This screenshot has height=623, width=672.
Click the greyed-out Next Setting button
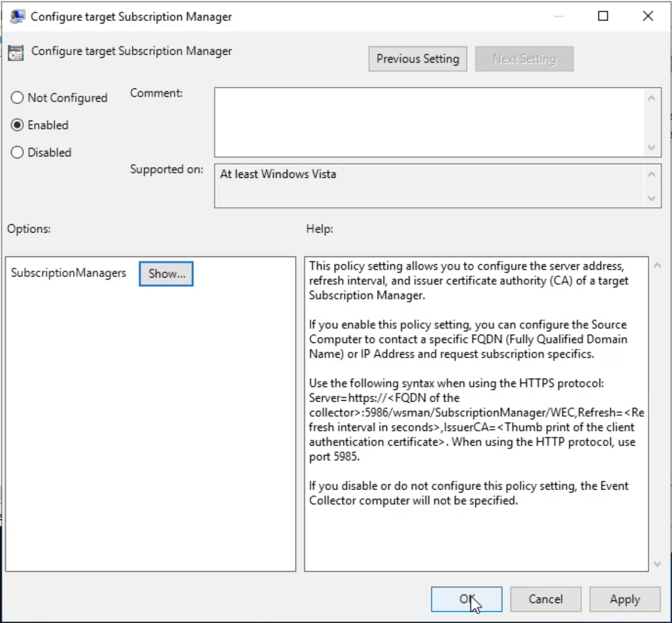click(524, 59)
